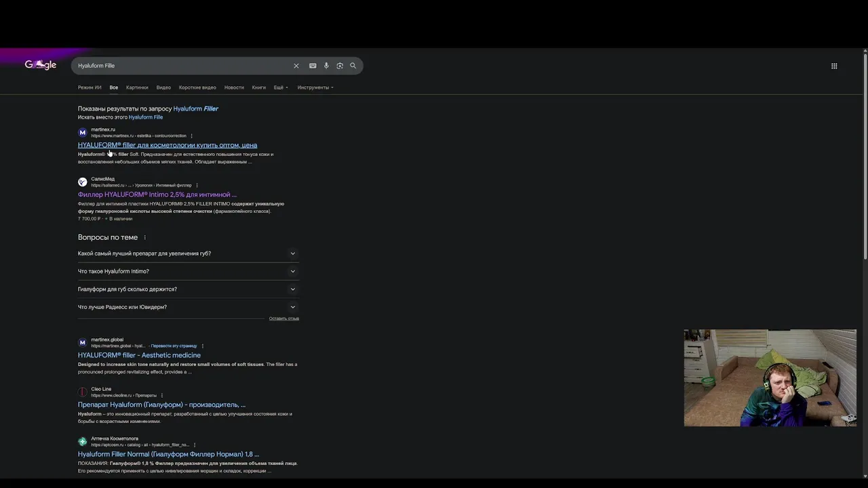Click Перевести эту страницу link
This screenshot has width=868, height=488.
coord(174,346)
